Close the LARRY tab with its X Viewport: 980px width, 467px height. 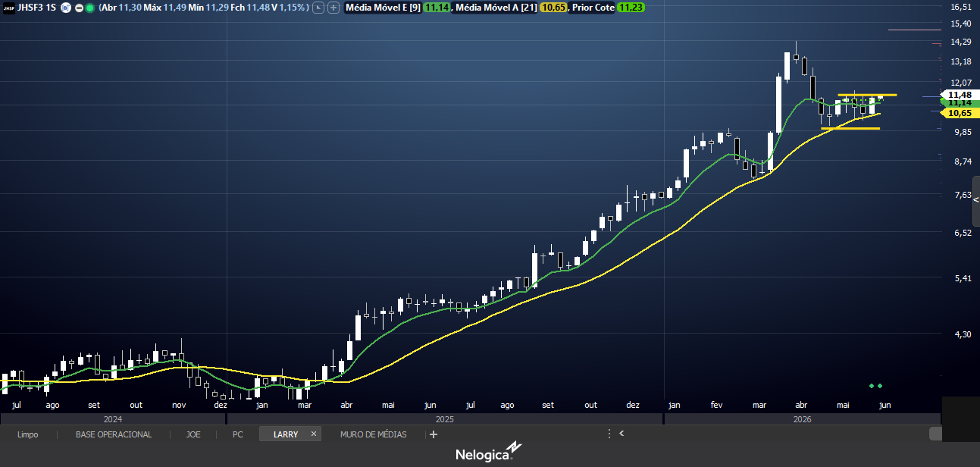click(313, 434)
